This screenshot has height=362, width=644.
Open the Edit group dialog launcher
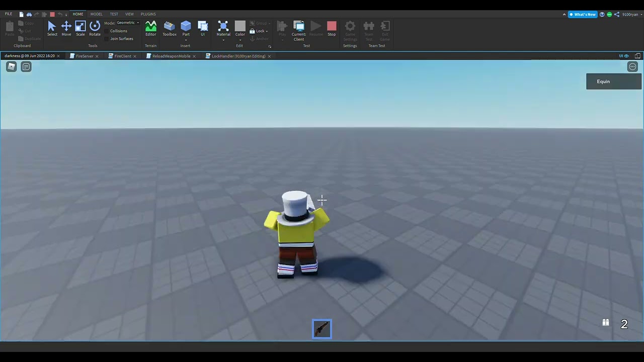point(270,46)
